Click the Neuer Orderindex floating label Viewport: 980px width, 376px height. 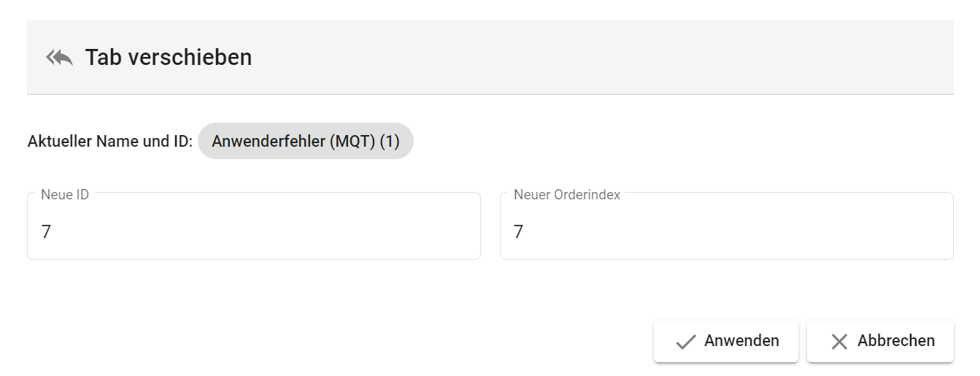566,195
